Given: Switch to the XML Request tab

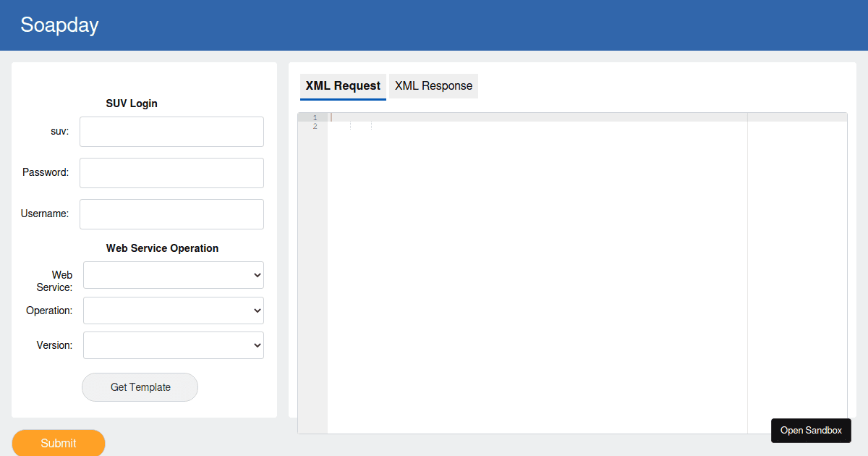Looking at the screenshot, I should click(343, 86).
